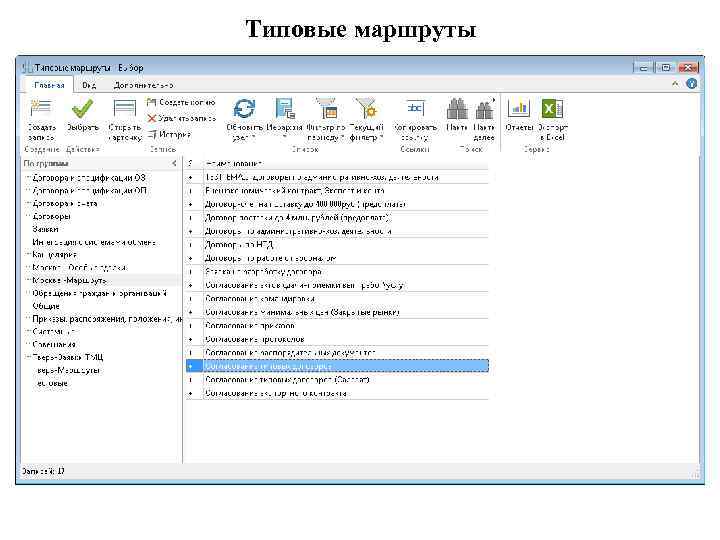Select row Договоры по административно-хоз. деятельности
Image resolution: width=720 pixels, height=540 pixels.
pos(338,231)
